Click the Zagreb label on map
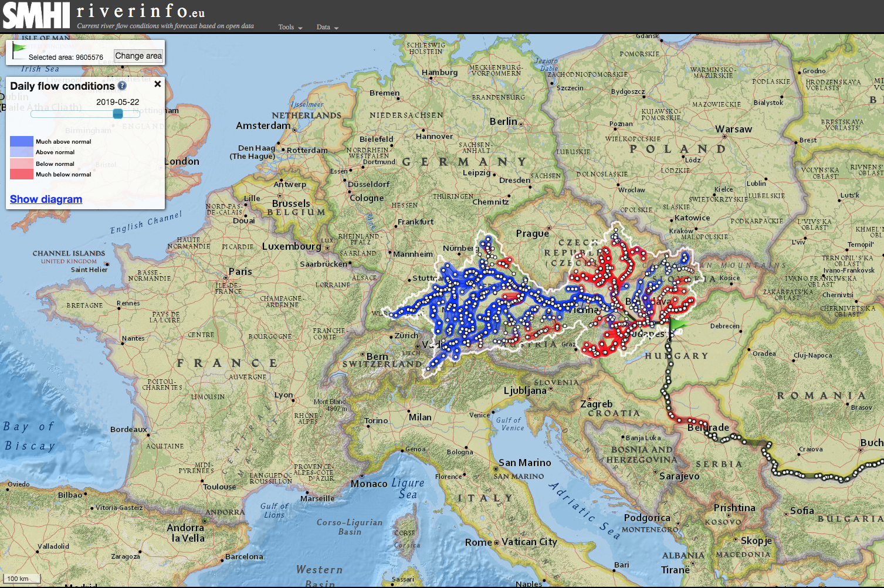The height and width of the screenshot is (588, 884). (x=596, y=405)
